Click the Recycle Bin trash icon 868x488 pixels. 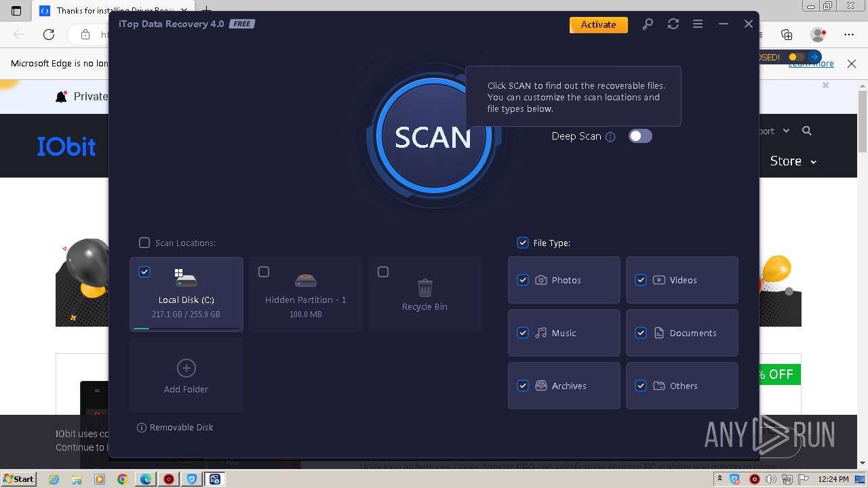coord(425,287)
